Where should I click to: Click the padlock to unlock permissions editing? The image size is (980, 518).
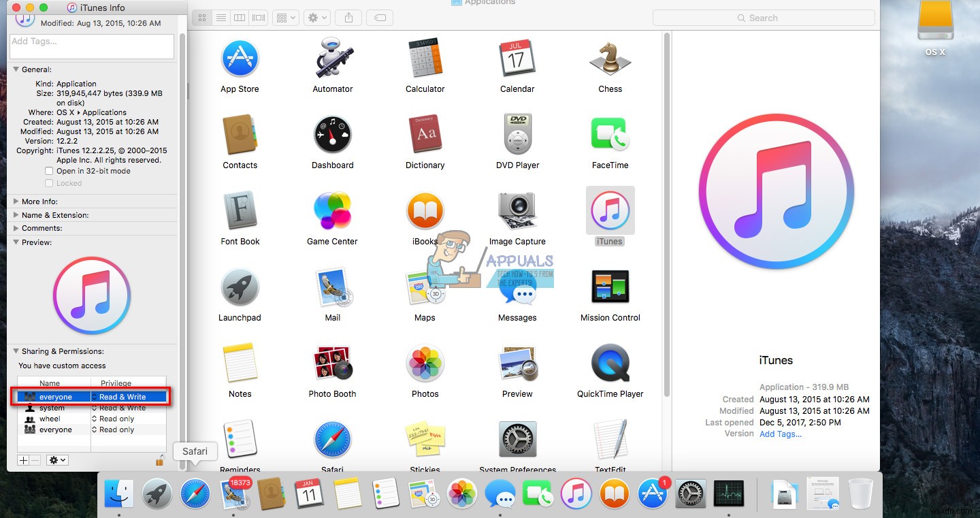[160, 459]
